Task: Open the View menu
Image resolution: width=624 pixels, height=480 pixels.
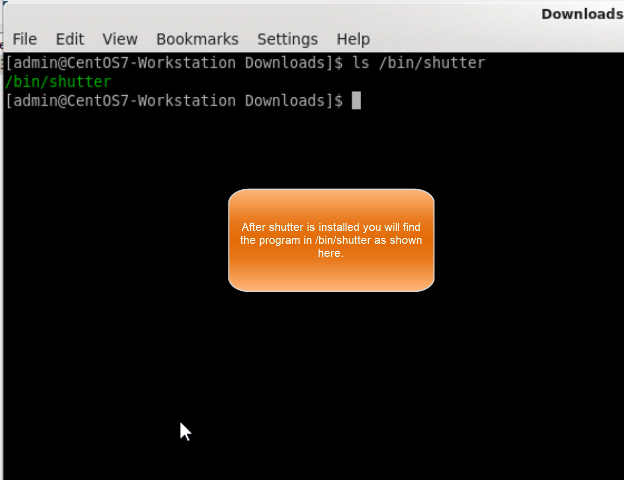Action: 120,39
